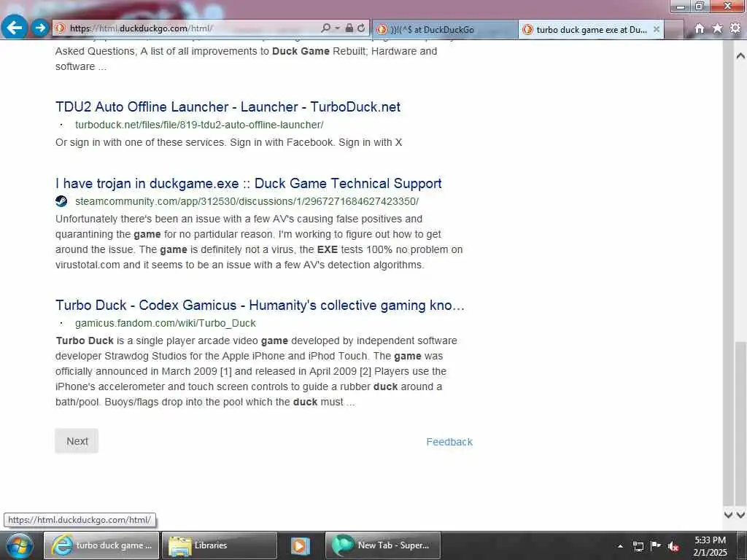This screenshot has width=747, height=560.
Task: Go forward with the Forward arrow button
Action: pos(40,28)
